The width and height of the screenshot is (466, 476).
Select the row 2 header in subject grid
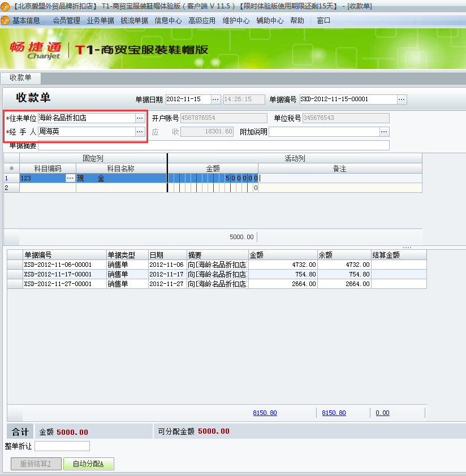coord(11,188)
